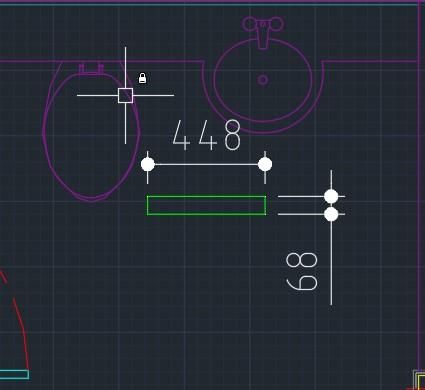Viewport: 425px width, 390px height.
Task: Select the right faucet handle of the sink
Action: coord(276,24)
